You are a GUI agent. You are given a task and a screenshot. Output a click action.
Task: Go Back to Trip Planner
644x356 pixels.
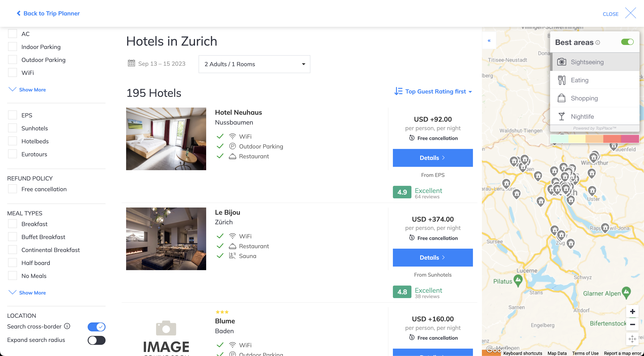(48, 13)
